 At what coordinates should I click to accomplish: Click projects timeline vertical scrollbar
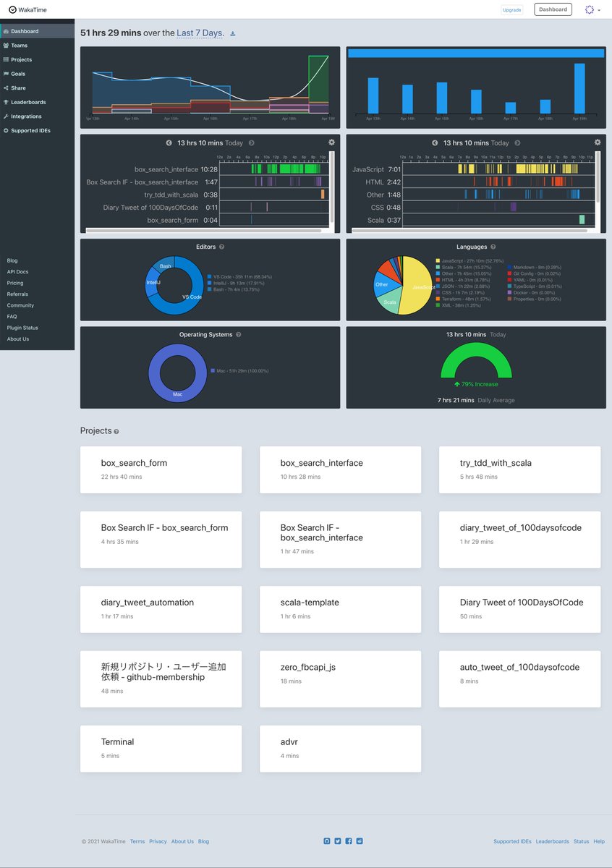(x=332, y=187)
